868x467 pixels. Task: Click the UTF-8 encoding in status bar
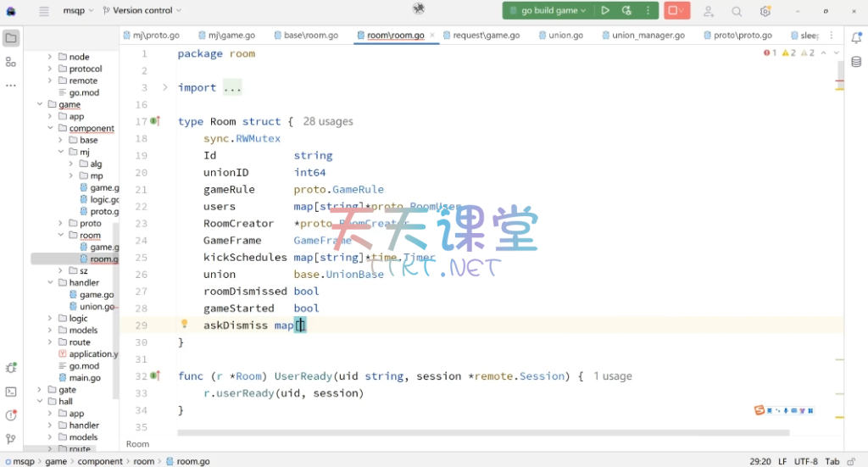(806, 462)
